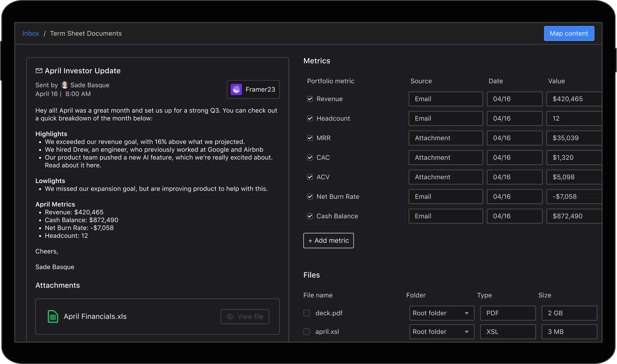The height and width of the screenshot is (364, 617).
Task: Click the deck.pdf Type field PDF
Action: [x=508, y=313]
